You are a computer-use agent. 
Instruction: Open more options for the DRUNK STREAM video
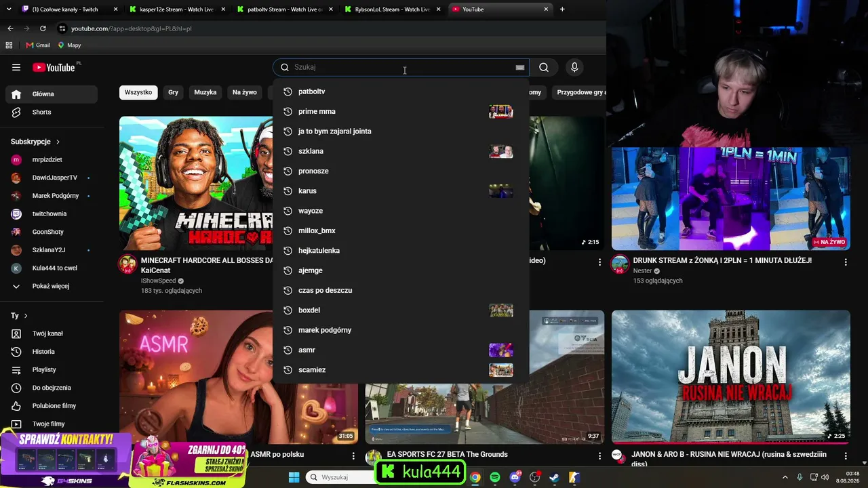(846, 262)
